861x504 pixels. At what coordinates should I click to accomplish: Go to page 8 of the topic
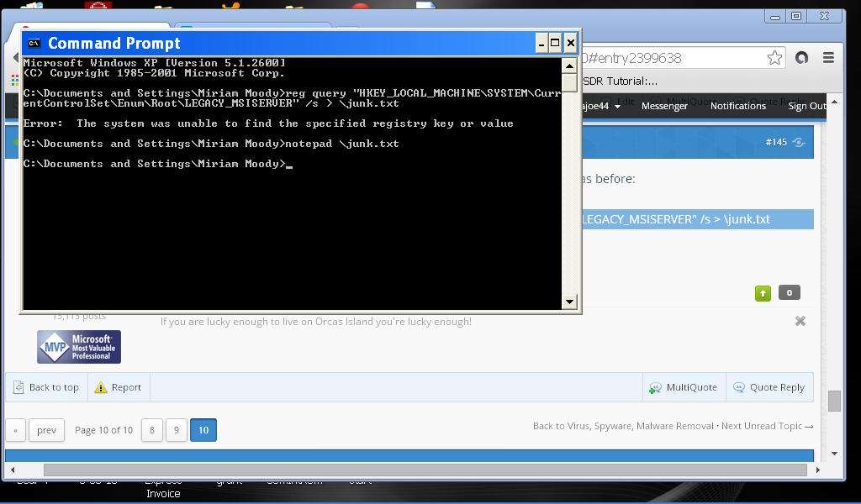[152, 430]
